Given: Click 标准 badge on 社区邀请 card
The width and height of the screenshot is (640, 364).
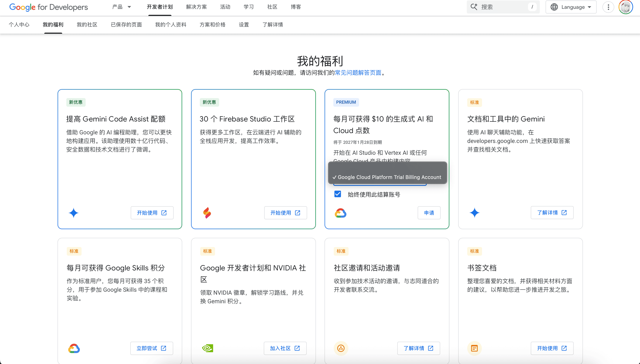Looking at the screenshot, I should 341,251.
